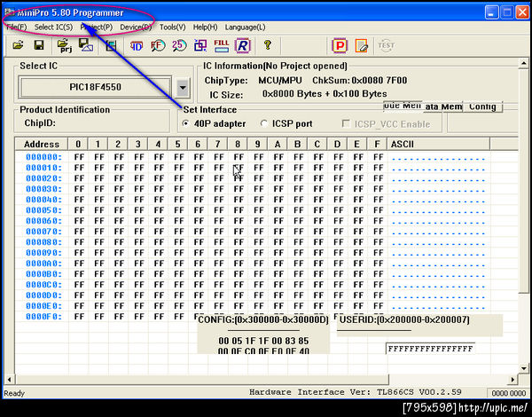Click address row 0000E0:

pyautogui.click(x=43, y=306)
